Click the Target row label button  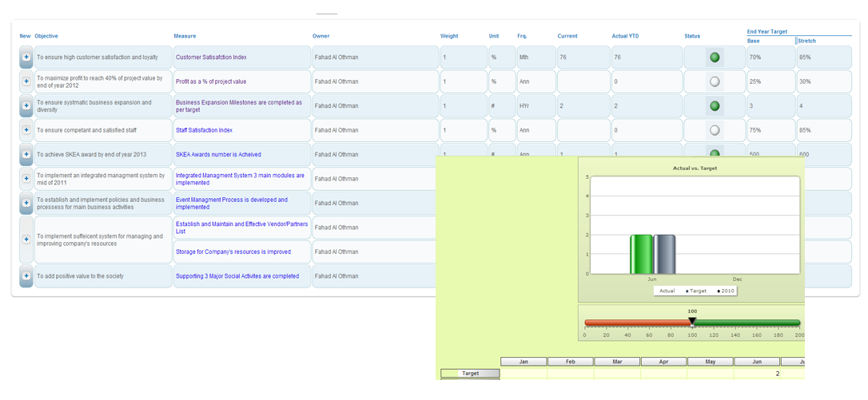pyautogui.click(x=471, y=373)
